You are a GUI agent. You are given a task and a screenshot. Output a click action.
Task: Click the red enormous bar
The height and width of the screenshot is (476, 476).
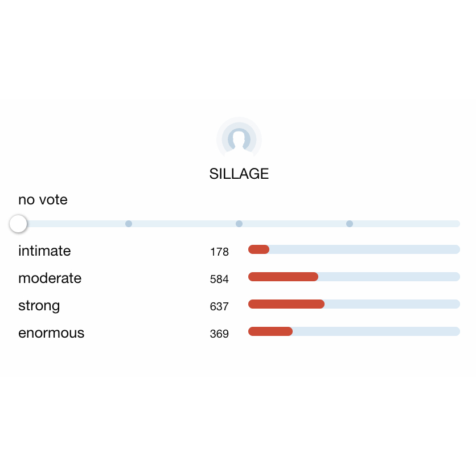(x=270, y=331)
